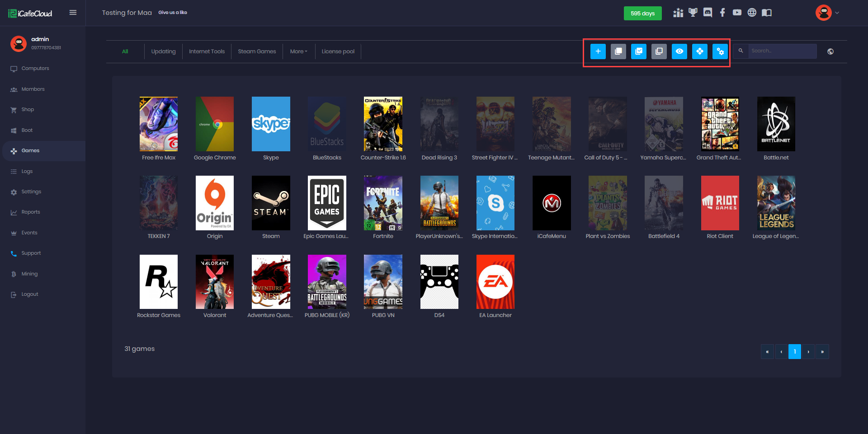The width and height of the screenshot is (868, 434).
Task: Click the select-all checkmark icon in toolbar
Action: coord(638,51)
